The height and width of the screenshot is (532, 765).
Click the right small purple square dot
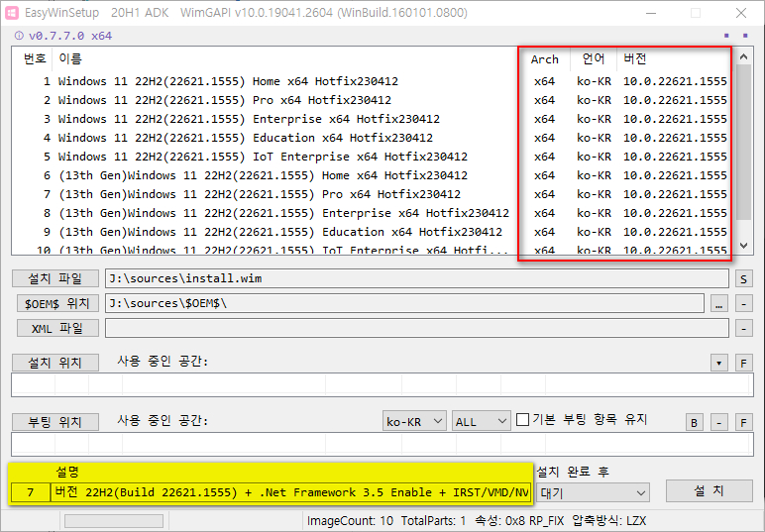745,35
